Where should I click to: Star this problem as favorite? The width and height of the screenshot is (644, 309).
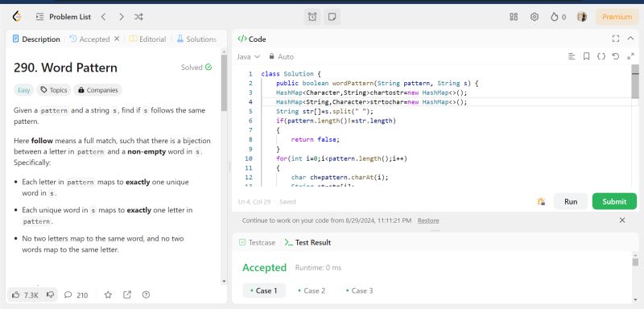coord(108,295)
